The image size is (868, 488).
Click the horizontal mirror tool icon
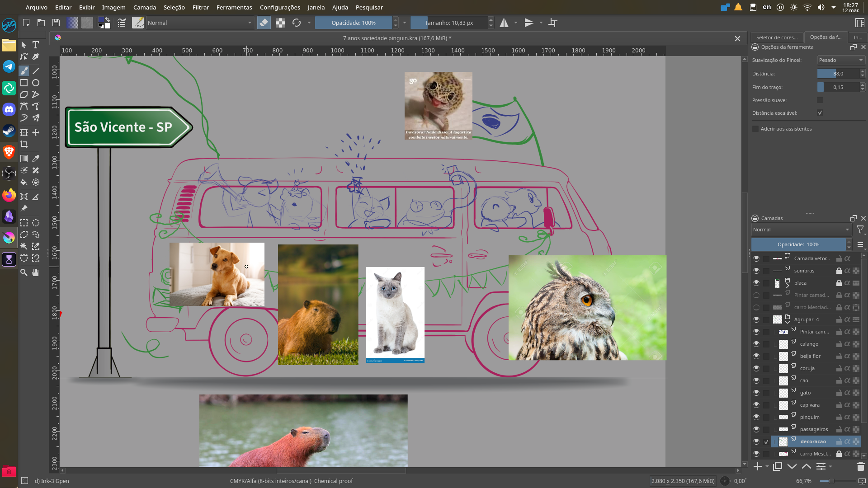504,23
